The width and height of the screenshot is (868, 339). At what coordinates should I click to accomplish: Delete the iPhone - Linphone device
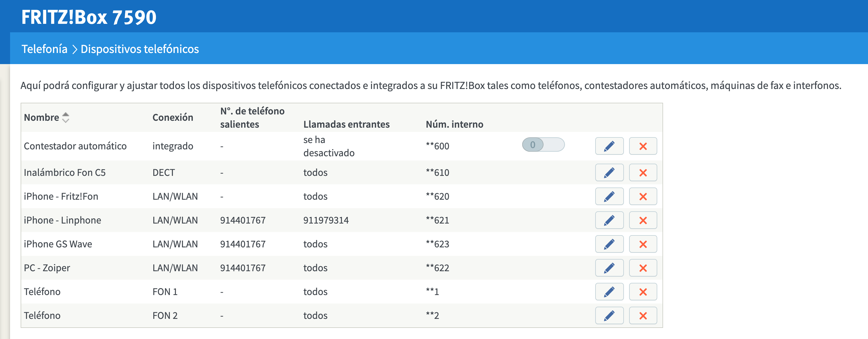[643, 220]
